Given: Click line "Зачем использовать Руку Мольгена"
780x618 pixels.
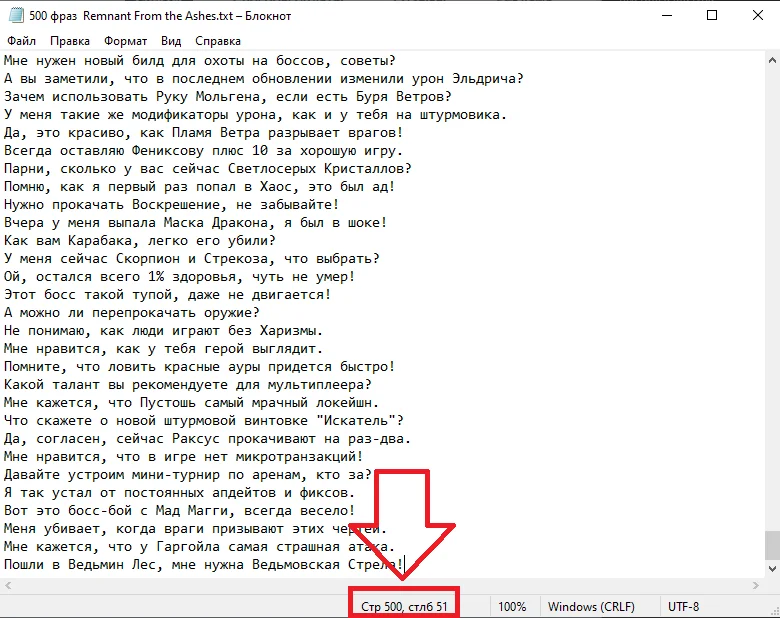Looking at the screenshot, I should 228,97.
